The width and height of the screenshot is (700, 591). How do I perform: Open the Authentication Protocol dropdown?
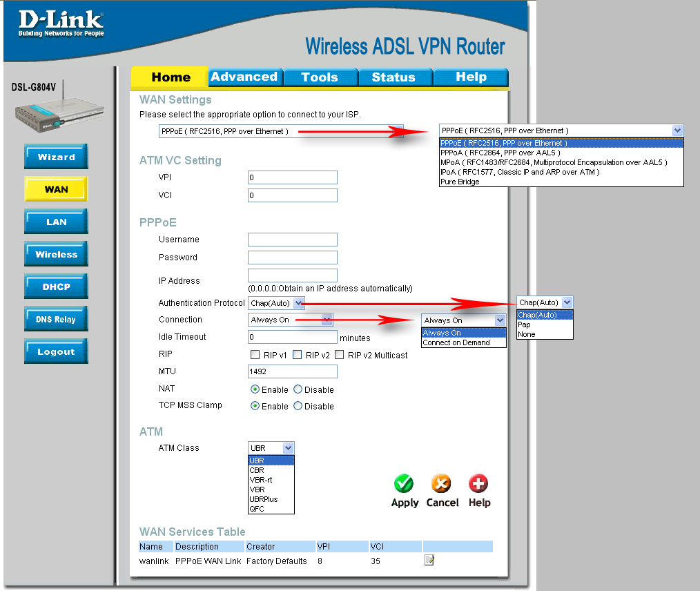click(x=276, y=303)
